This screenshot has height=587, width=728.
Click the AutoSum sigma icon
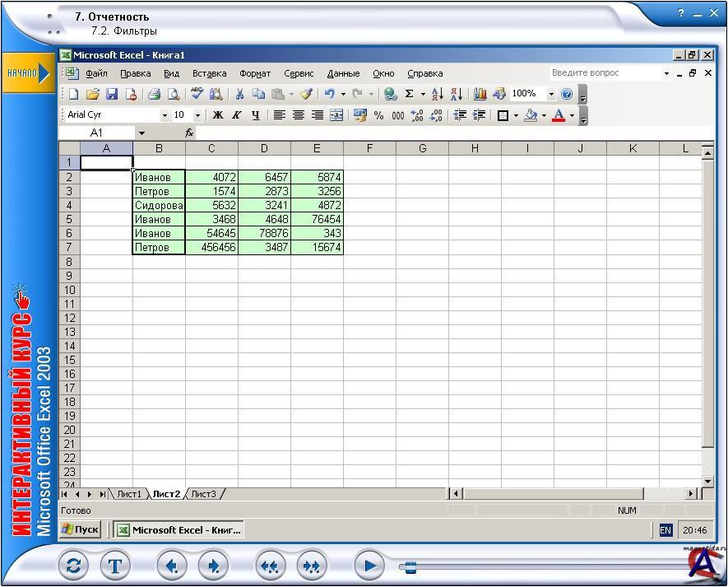click(x=409, y=95)
